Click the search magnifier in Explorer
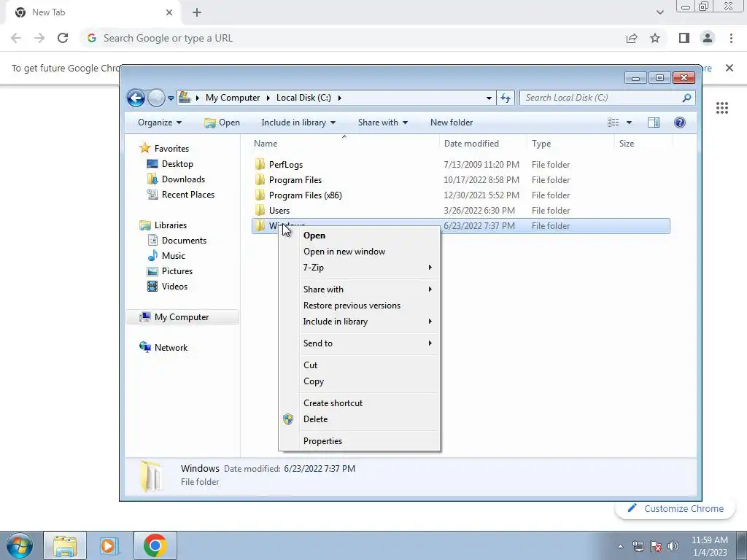The width and height of the screenshot is (747, 560). [686, 98]
